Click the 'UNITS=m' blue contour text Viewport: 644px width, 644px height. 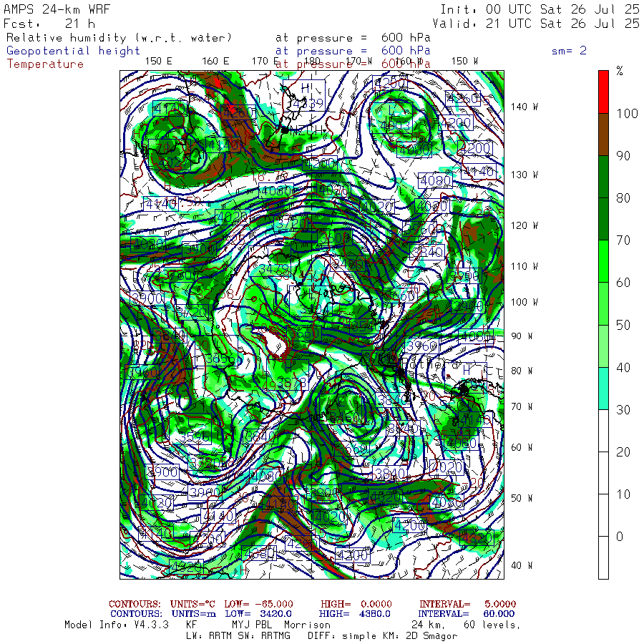(x=194, y=614)
